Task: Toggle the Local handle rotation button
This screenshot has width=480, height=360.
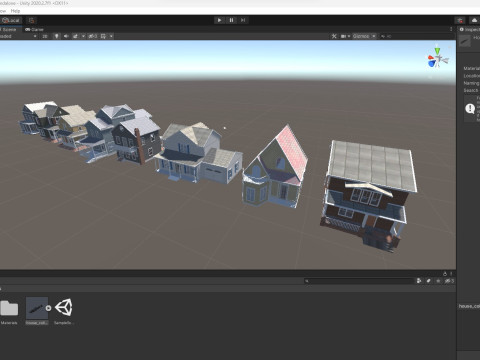Action: point(11,20)
